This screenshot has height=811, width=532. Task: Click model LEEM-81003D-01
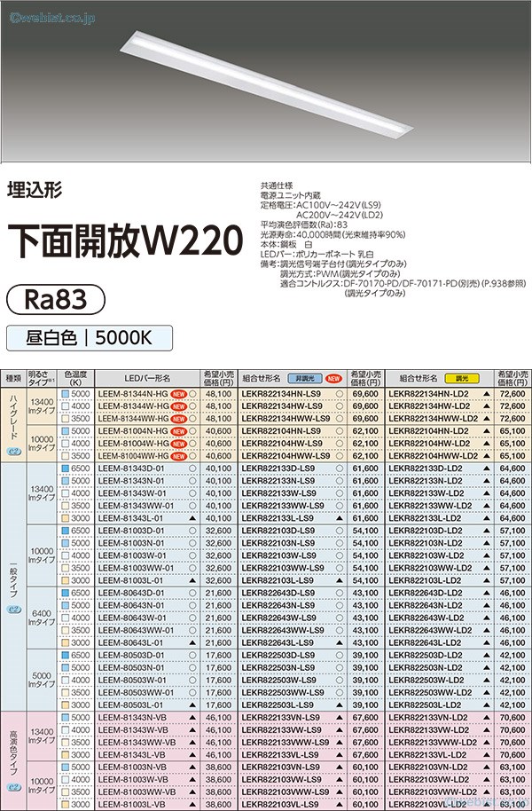point(131,531)
